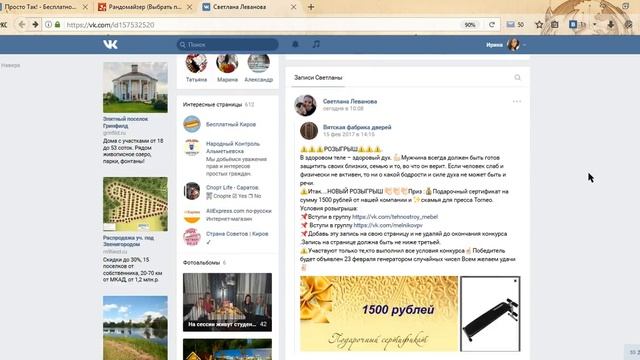Click the Звенигород plot map ad image
The height and width of the screenshot is (360, 640).
(x=135, y=204)
